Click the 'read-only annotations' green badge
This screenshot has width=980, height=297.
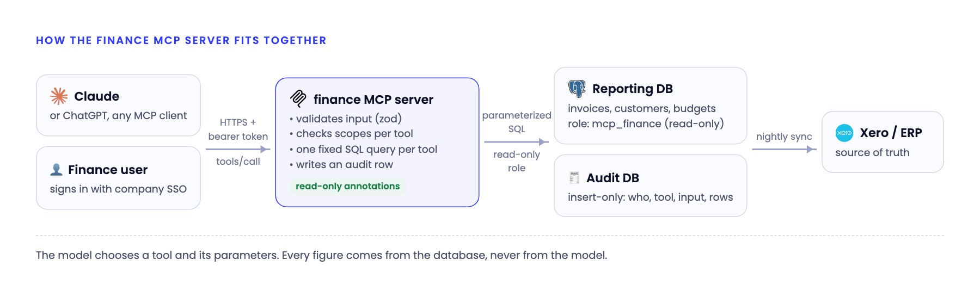point(347,186)
